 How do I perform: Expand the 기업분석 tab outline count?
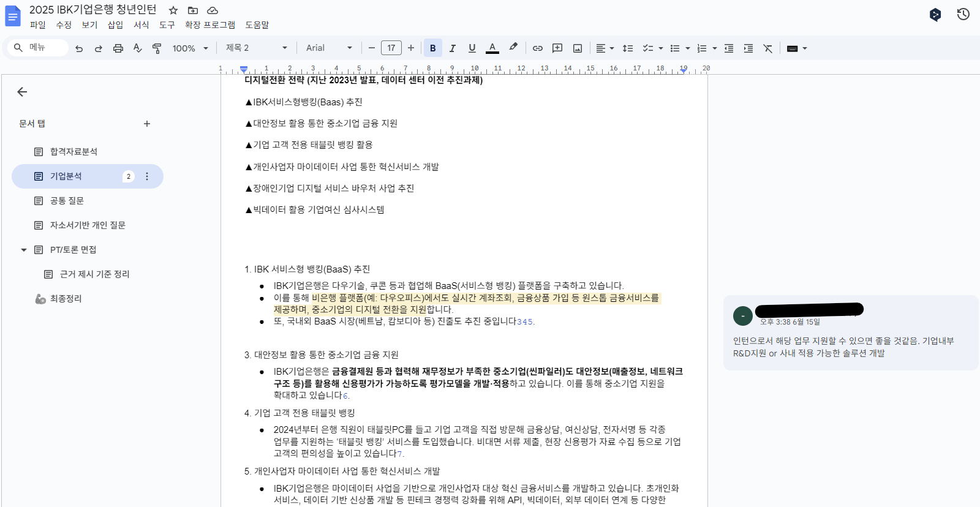coord(129,176)
